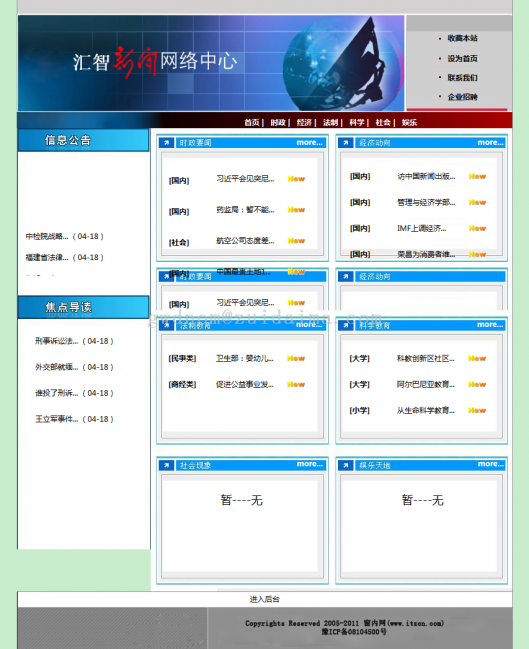This screenshot has width=529, height=649.
Task: Open the 收藏本站 link
Action: pos(462,38)
